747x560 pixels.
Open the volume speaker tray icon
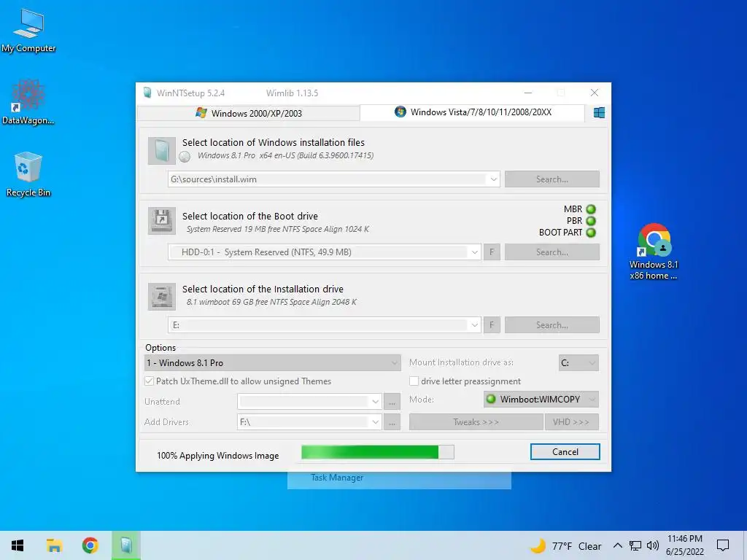click(x=653, y=545)
